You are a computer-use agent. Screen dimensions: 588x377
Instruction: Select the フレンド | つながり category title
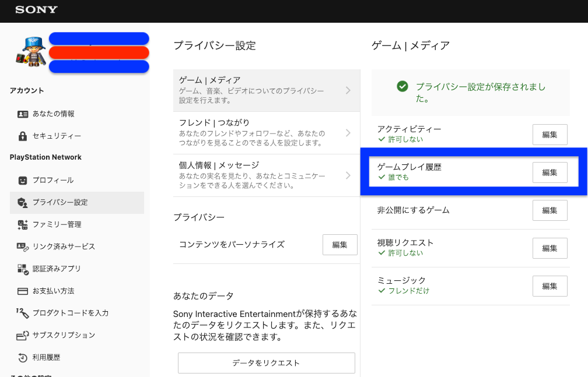pyautogui.click(x=214, y=122)
